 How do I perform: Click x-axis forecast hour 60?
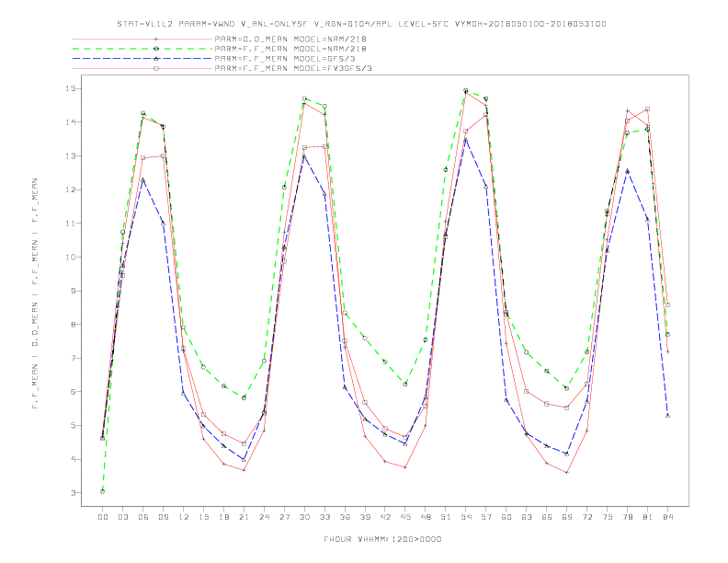click(506, 517)
